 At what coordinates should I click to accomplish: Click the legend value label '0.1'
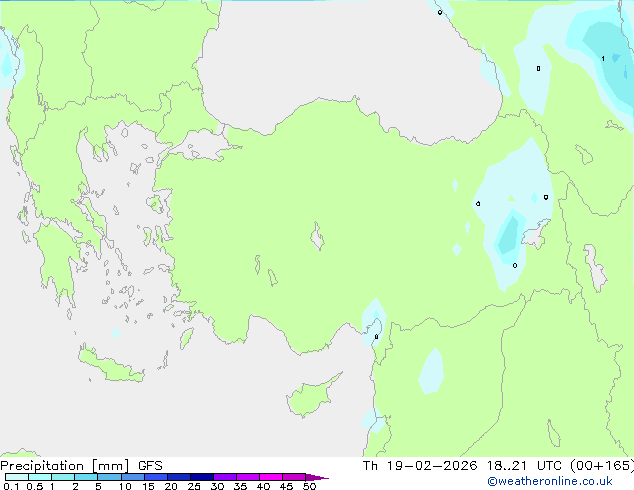(11, 486)
